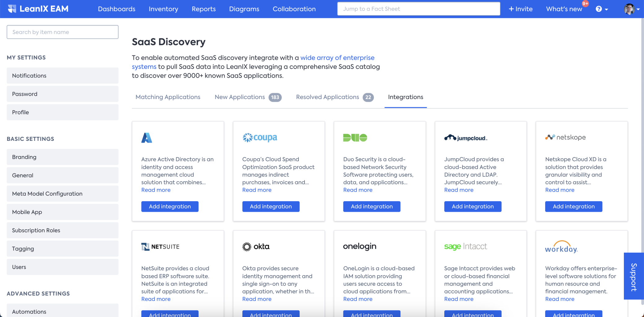The width and height of the screenshot is (644, 317).
Task: Read more about NetSuite
Action: coord(156,299)
